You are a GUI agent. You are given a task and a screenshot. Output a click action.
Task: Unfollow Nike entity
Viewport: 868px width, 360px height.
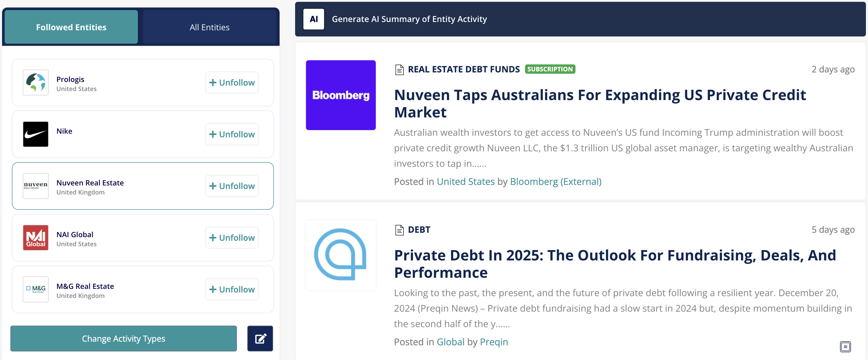coord(232,134)
